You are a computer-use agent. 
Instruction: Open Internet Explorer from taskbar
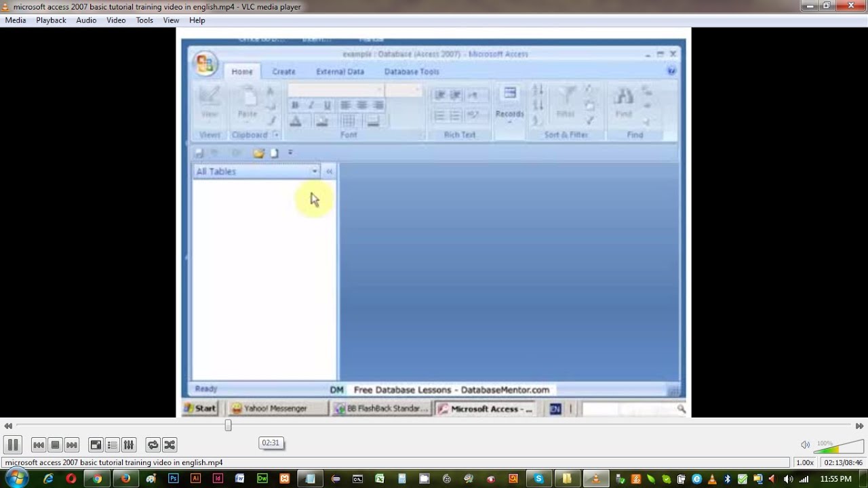(x=48, y=479)
